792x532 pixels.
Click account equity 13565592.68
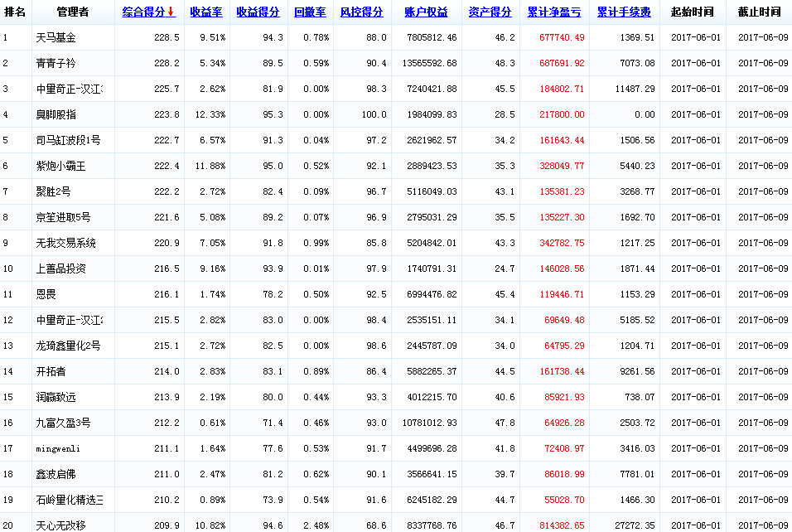coord(429,63)
